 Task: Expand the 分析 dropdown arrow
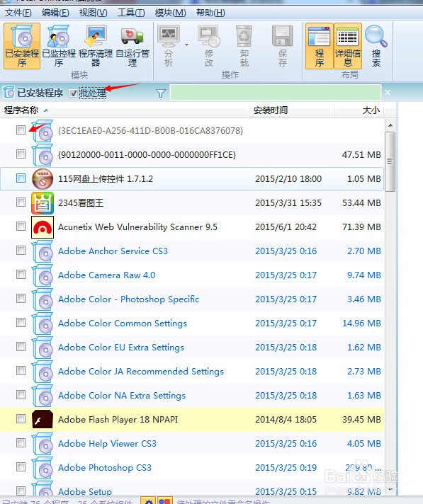pos(186,45)
